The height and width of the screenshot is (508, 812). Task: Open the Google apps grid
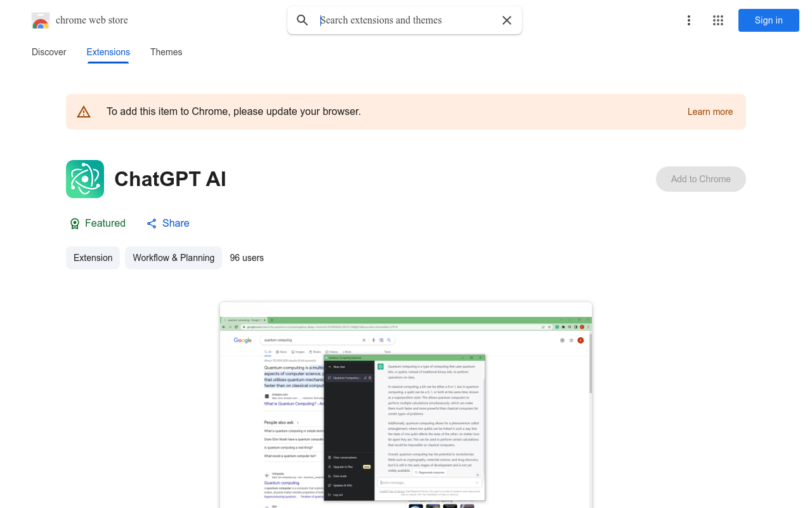tap(718, 20)
